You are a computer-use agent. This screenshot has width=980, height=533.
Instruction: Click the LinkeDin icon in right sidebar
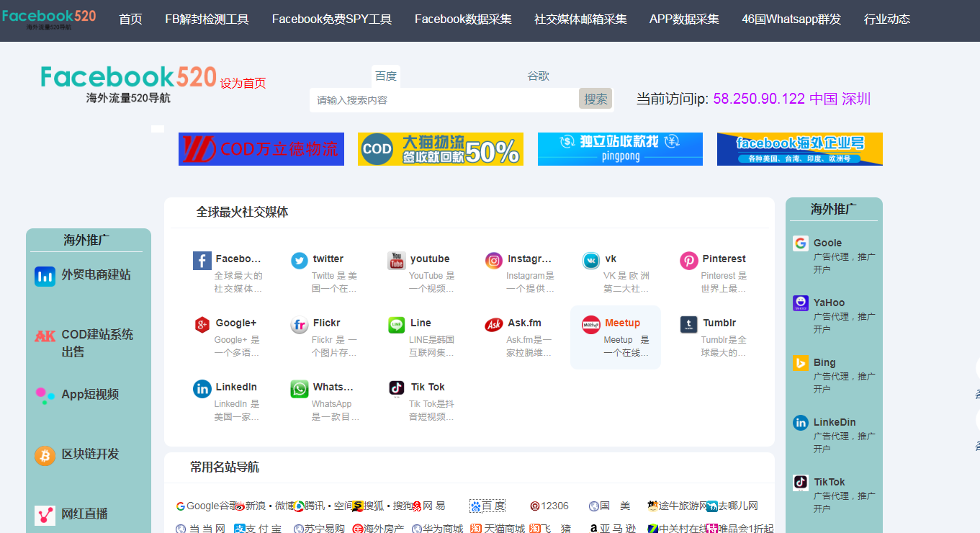[x=801, y=423]
